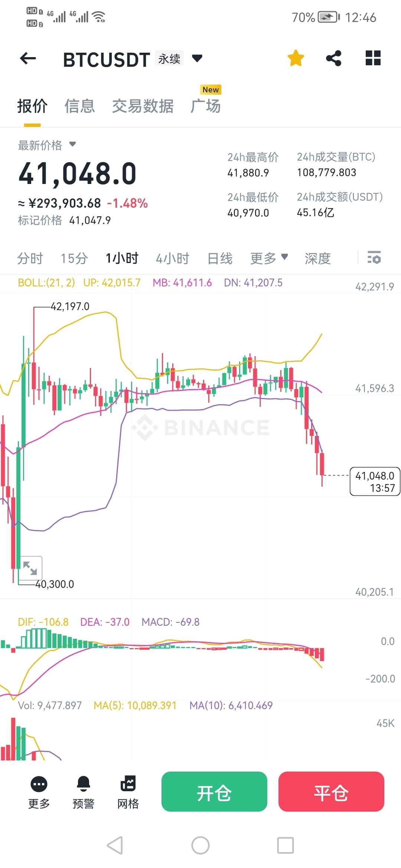
Task: Open the contract selector next to 永续
Action: [197, 58]
